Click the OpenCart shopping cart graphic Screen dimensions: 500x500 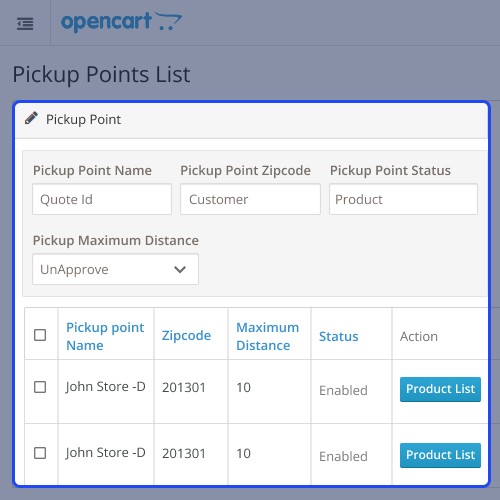(x=168, y=21)
